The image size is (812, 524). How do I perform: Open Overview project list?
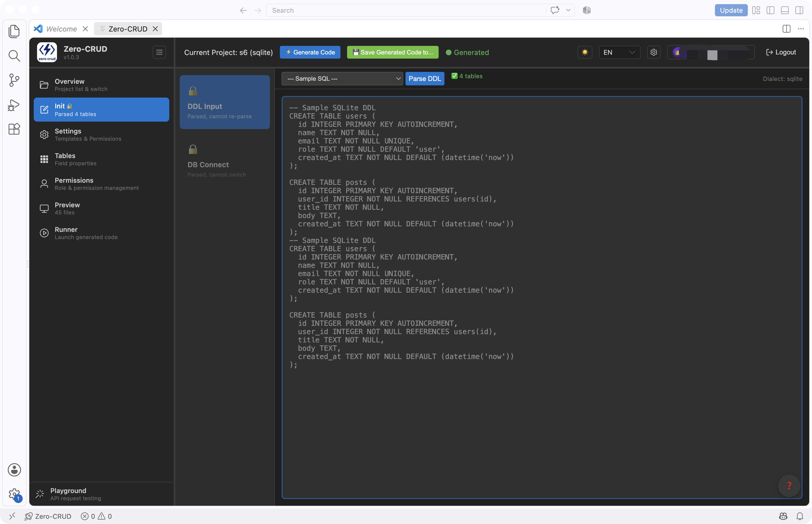click(101, 85)
